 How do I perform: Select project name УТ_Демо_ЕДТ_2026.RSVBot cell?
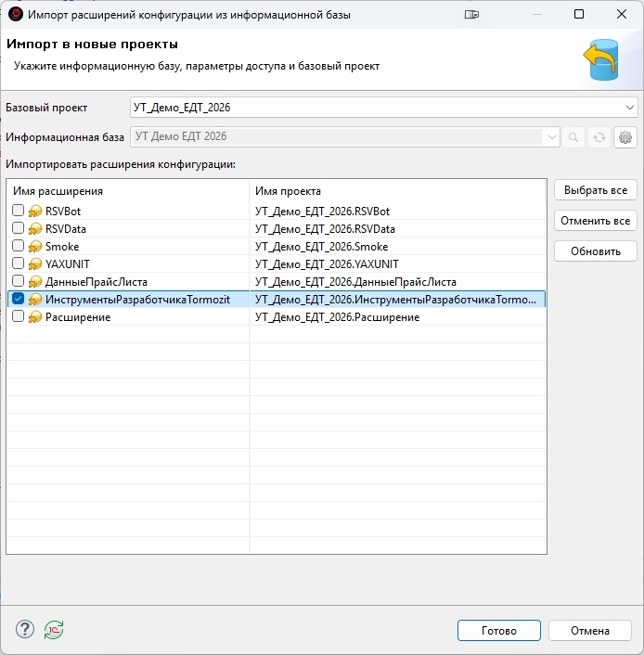398,212
